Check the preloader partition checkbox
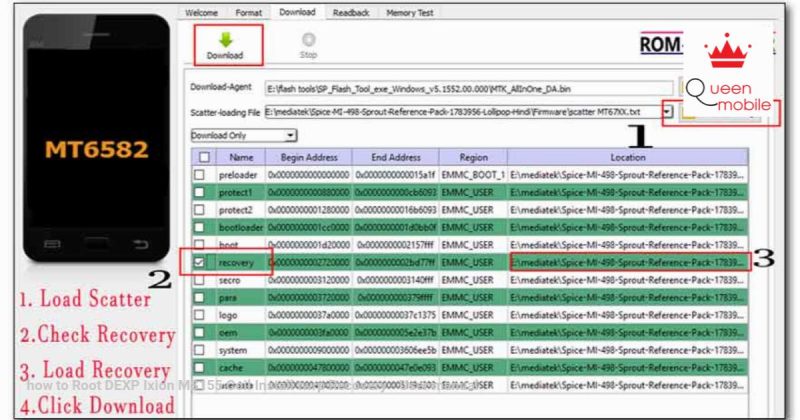 tap(199, 175)
